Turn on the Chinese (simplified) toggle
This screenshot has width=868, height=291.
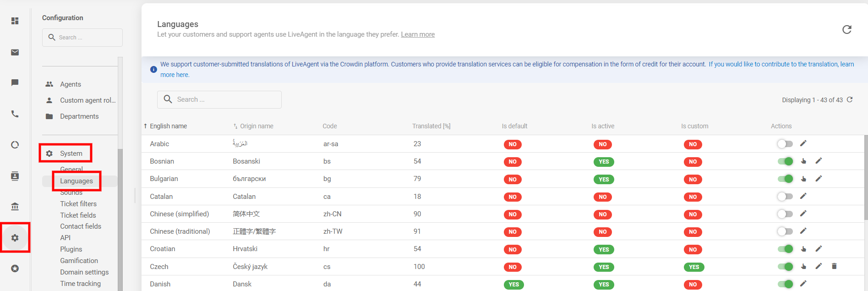[785, 214]
